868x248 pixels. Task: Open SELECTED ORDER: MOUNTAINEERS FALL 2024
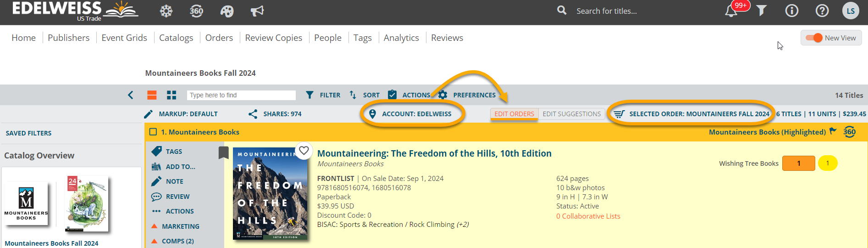coord(691,114)
